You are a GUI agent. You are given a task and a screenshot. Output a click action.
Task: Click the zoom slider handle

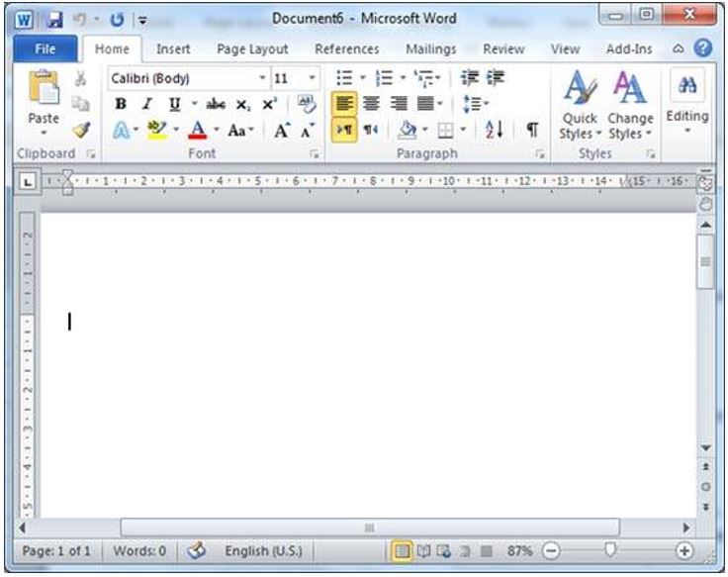coord(610,550)
